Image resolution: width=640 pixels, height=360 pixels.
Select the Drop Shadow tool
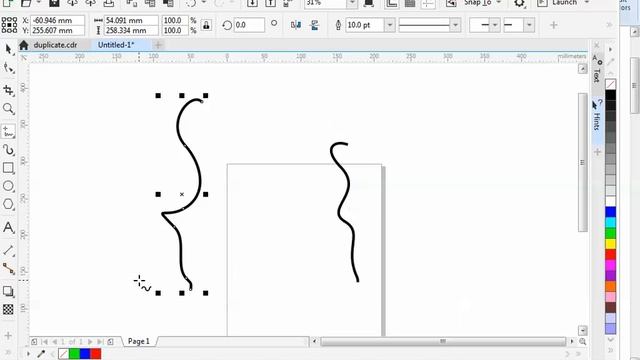point(9,291)
